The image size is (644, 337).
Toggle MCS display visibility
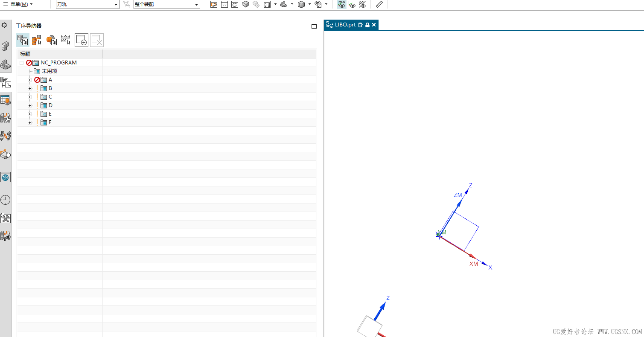(x=341, y=4)
